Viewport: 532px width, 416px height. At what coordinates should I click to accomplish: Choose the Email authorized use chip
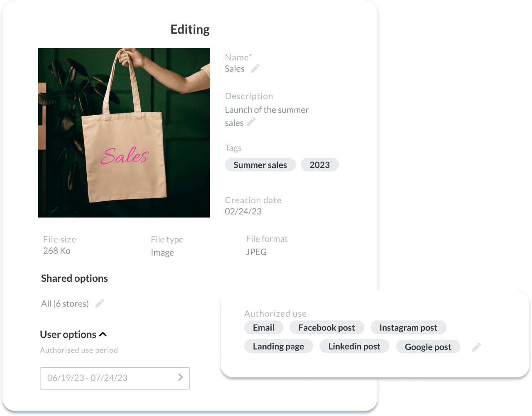point(264,327)
